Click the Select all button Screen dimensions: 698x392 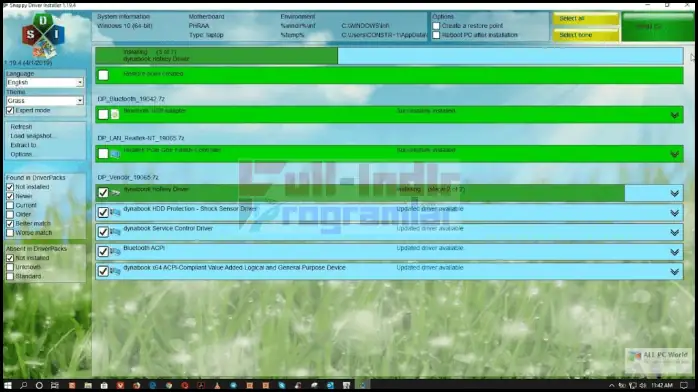point(586,19)
